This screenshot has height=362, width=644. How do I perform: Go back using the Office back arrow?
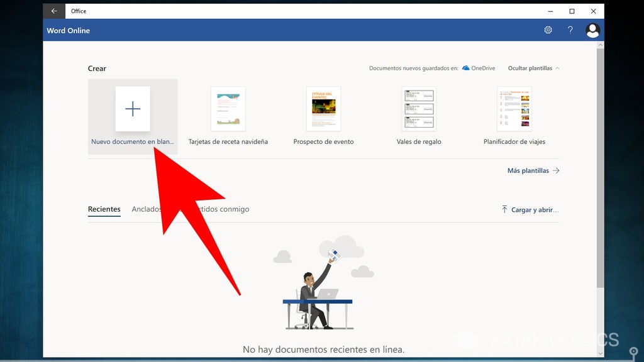[x=54, y=11]
